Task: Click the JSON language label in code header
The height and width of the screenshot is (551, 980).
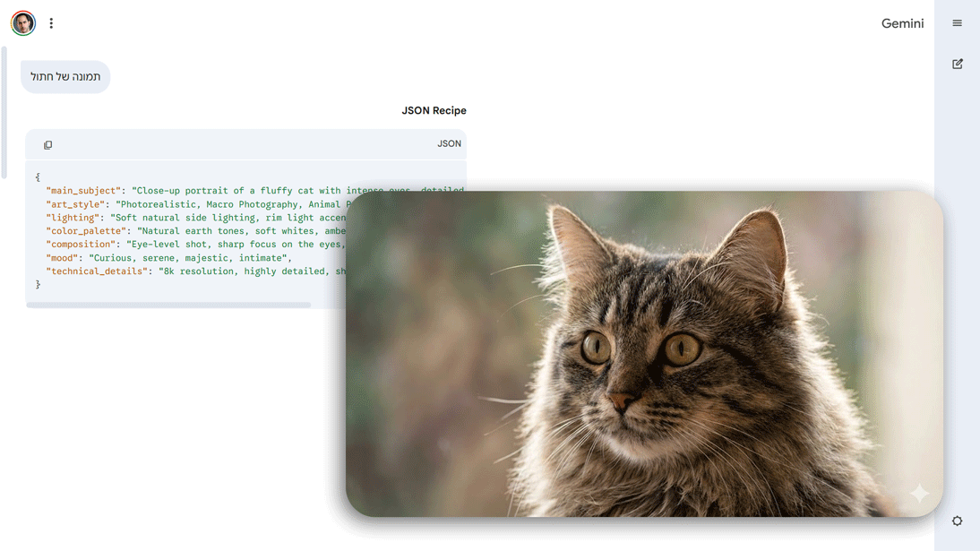Action: pos(449,143)
